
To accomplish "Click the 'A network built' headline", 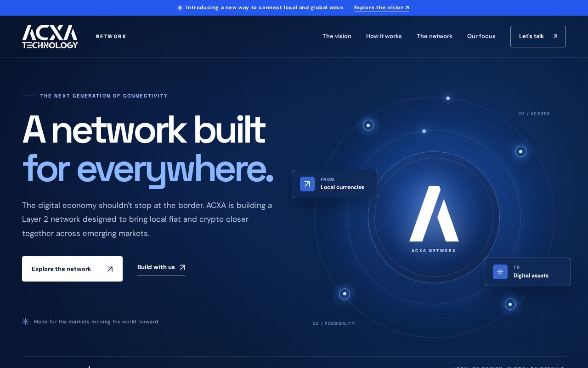I will tap(144, 129).
